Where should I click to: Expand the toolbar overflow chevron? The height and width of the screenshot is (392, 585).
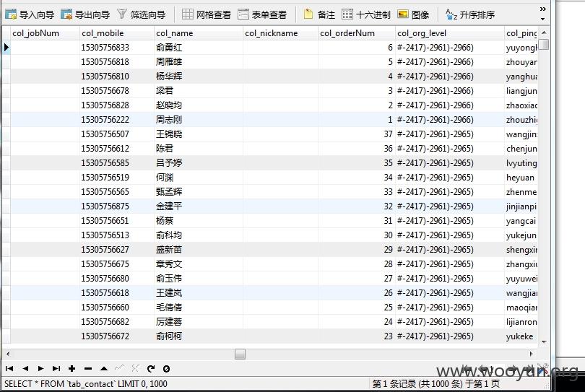pyautogui.click(x=543, y=9)
